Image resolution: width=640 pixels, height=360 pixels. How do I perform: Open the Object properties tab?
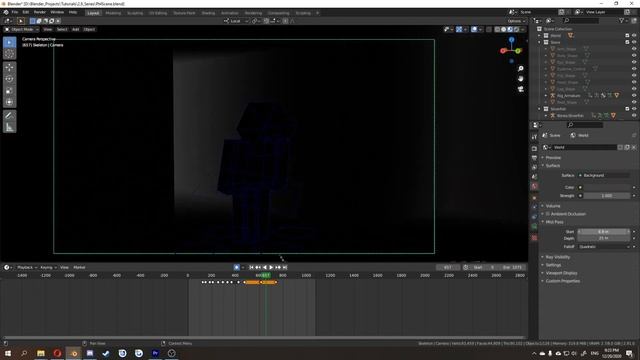point(534,198)
